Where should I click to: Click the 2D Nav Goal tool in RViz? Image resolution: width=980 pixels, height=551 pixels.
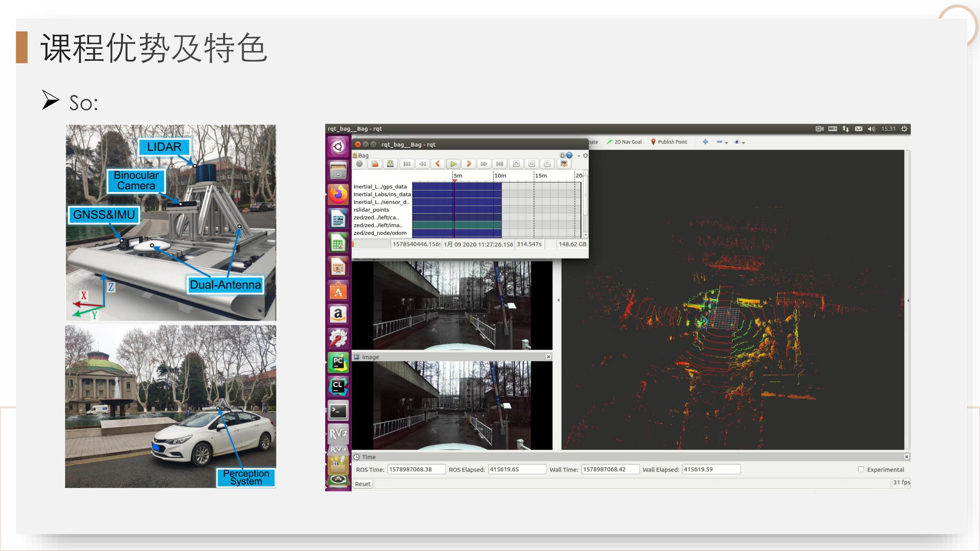[x=624, y=142]
